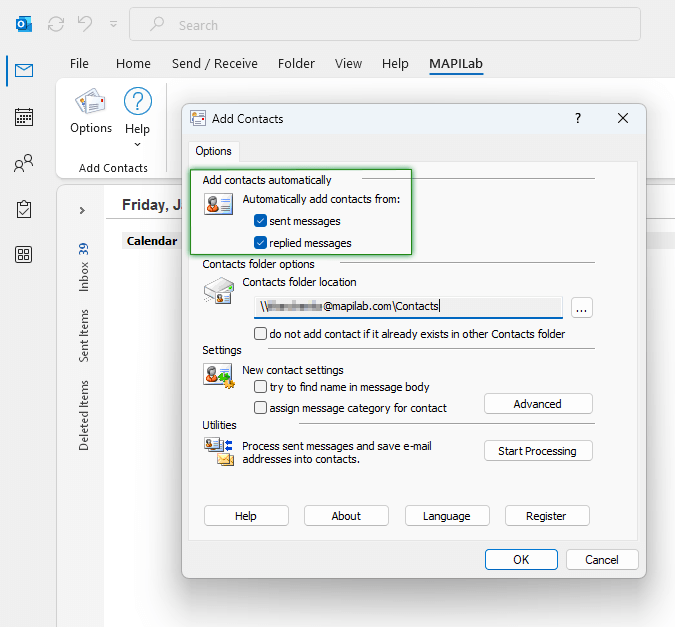675x627 pixels.
Task: Click the Send/Receive sync icon
Action: [56, 24]
